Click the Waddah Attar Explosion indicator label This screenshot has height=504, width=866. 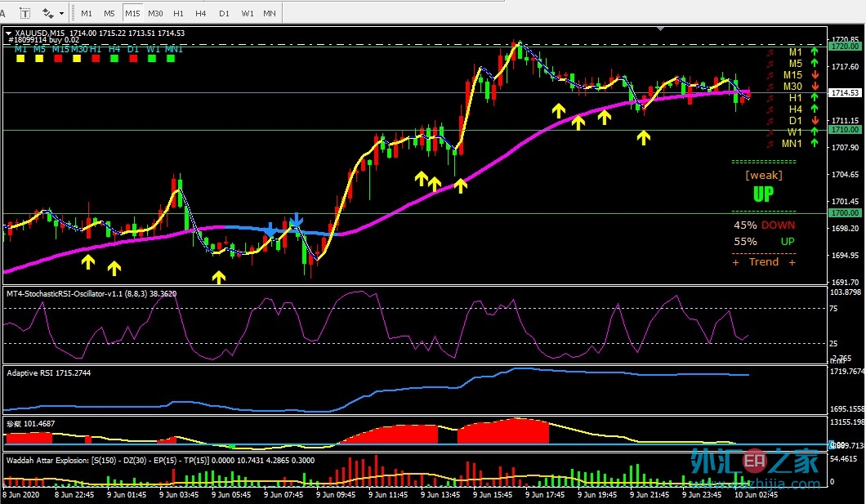160,460
